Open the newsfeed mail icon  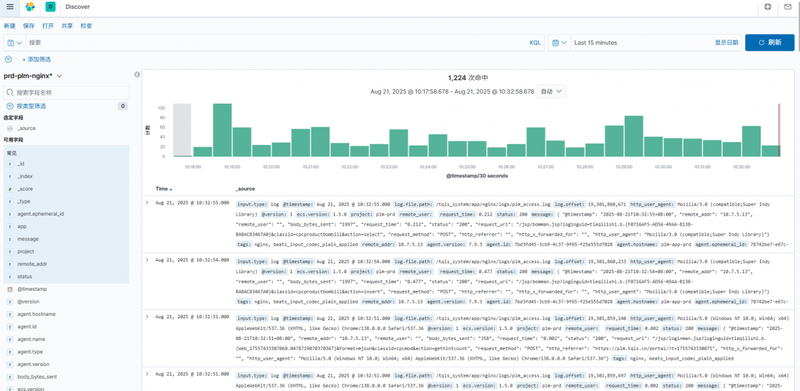click(788, 7)
